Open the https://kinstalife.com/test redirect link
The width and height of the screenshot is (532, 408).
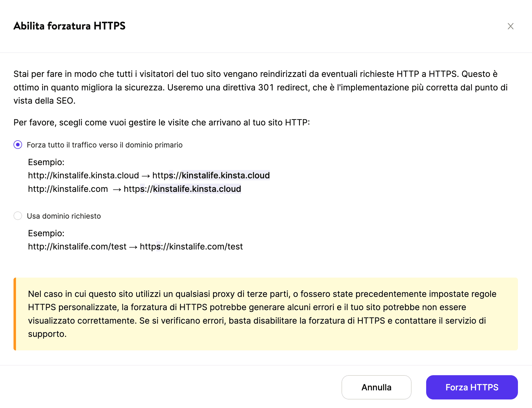pos(191,246)
